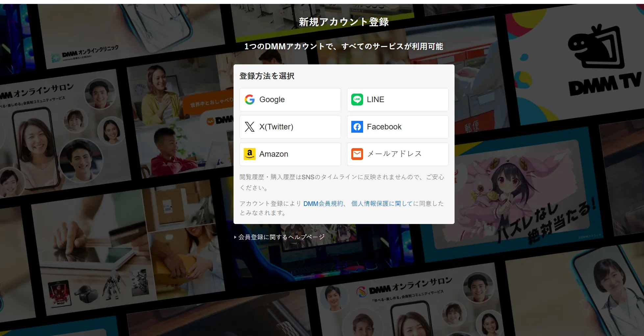
Task: Click the Amazon logo icon
Action: tap(250, 154)
